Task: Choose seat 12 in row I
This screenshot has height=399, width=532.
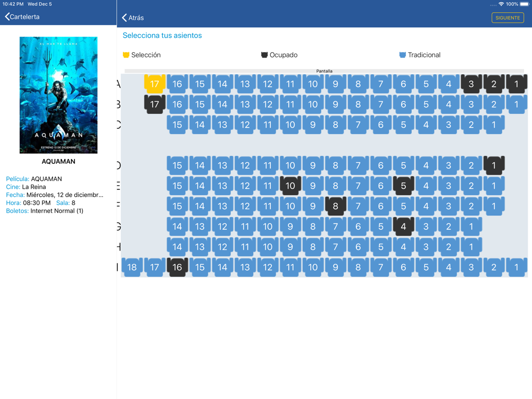Action: [x=268, y=267]
